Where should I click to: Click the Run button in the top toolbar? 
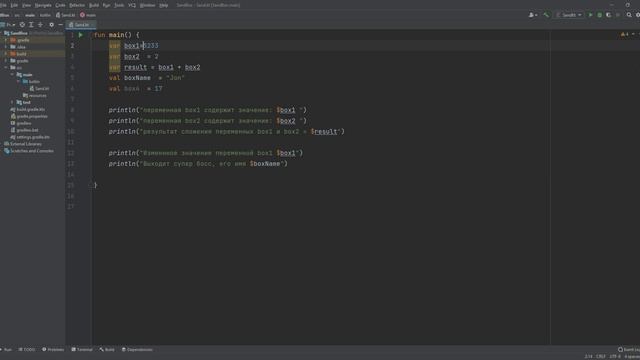590,15
